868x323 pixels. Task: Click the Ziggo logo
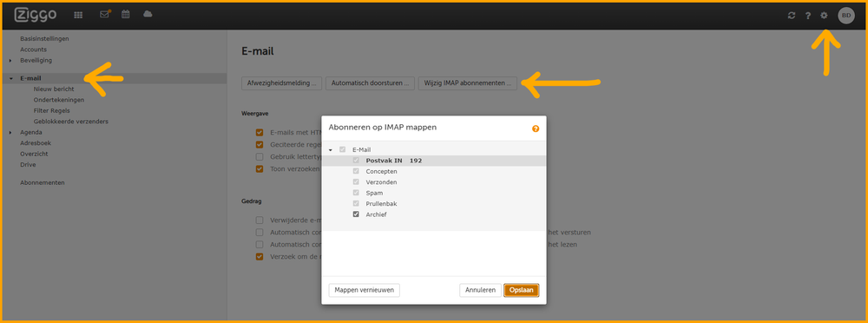coord(36,15)
